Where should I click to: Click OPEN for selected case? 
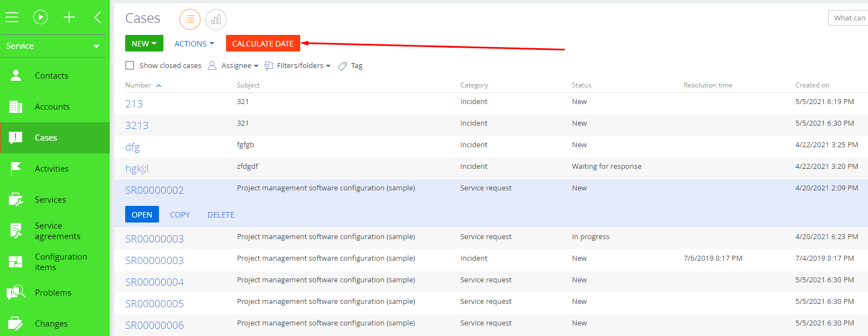click(142, 215)
